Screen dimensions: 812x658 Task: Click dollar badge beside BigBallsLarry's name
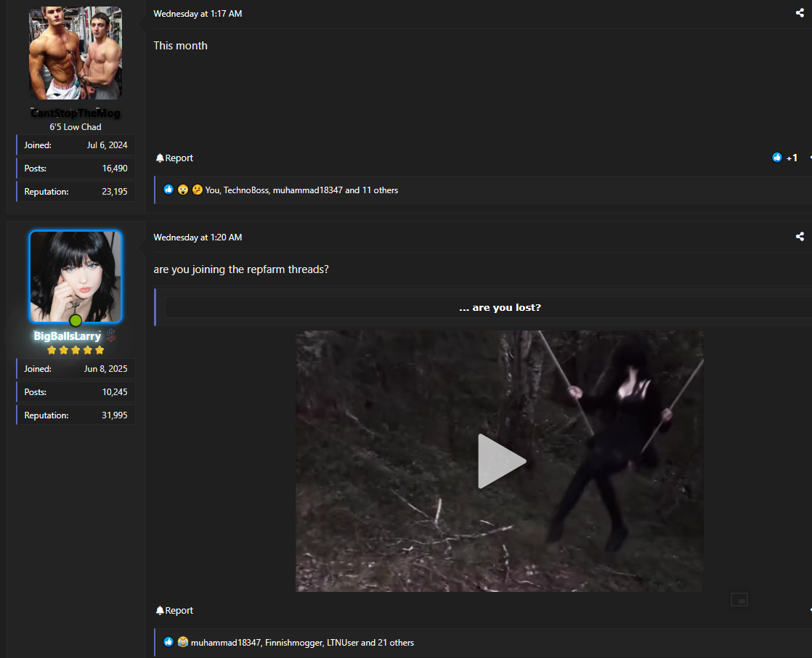click(110, 336)
